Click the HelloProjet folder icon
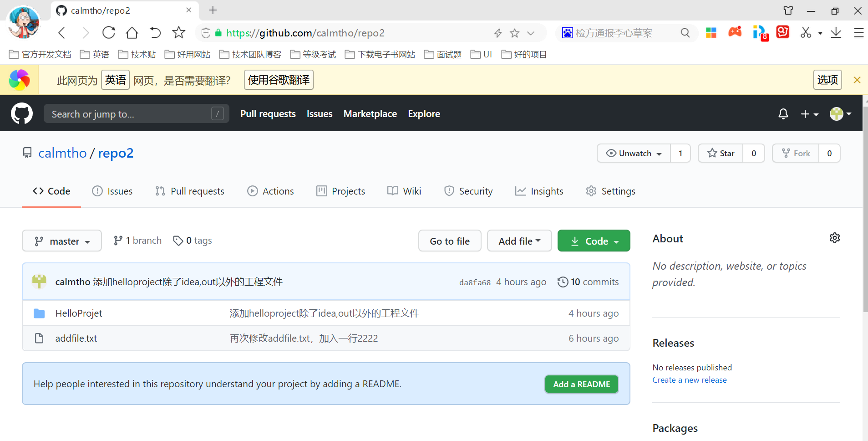The width and height of the screenshot is (868, 441). [39, 313]
